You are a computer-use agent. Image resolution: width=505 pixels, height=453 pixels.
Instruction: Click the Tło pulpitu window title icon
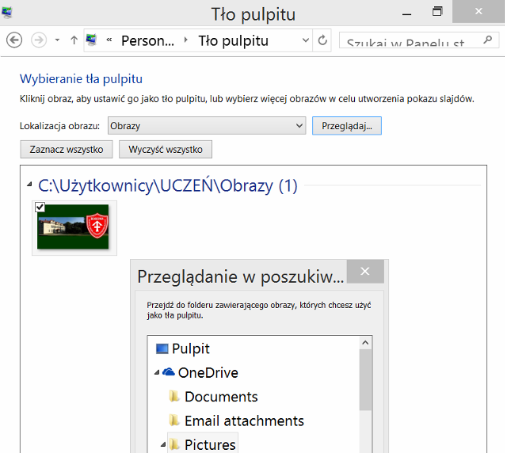(x=7, y=13)
